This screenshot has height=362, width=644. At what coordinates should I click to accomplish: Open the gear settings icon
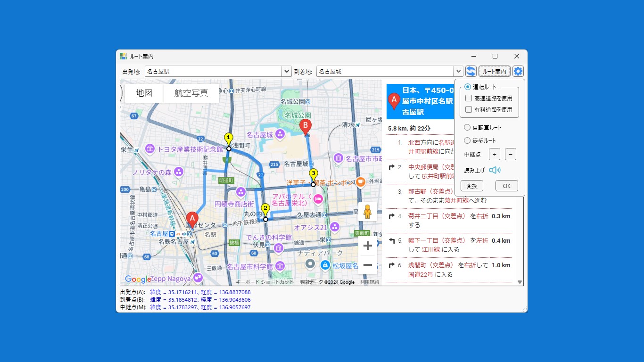[x=518, y=71]
